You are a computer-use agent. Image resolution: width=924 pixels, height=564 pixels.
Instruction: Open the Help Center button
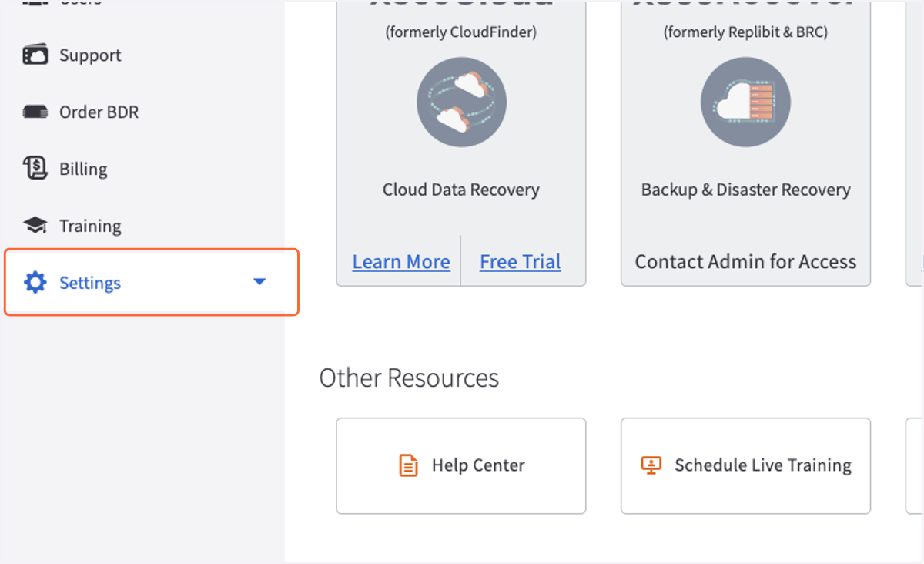[x=461, y=466]
